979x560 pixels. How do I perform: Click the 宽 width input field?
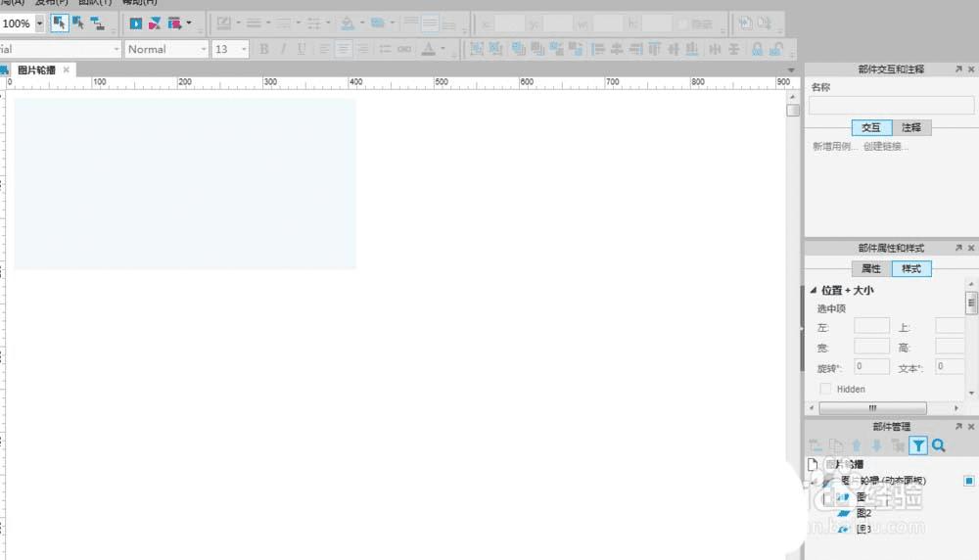[871, 347]
